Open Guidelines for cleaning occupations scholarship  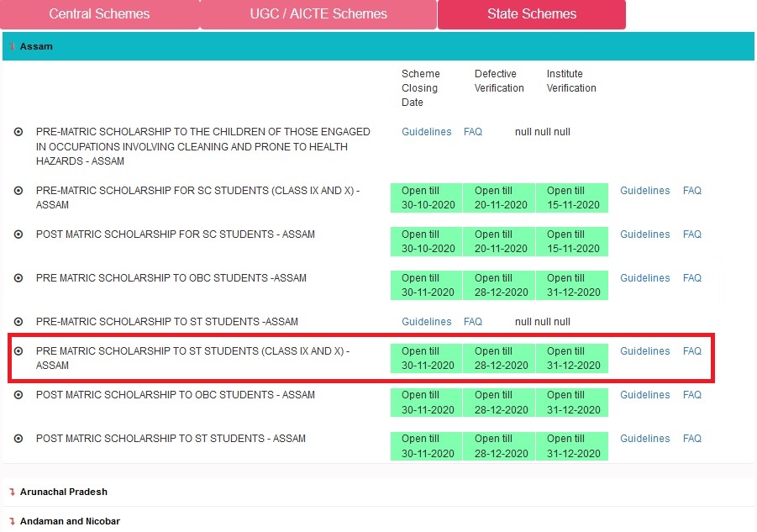(x=426, y=132)
